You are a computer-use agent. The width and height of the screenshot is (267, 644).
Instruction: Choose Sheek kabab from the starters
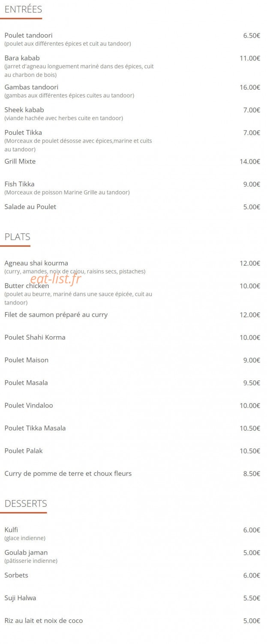[x=24, y=110]
